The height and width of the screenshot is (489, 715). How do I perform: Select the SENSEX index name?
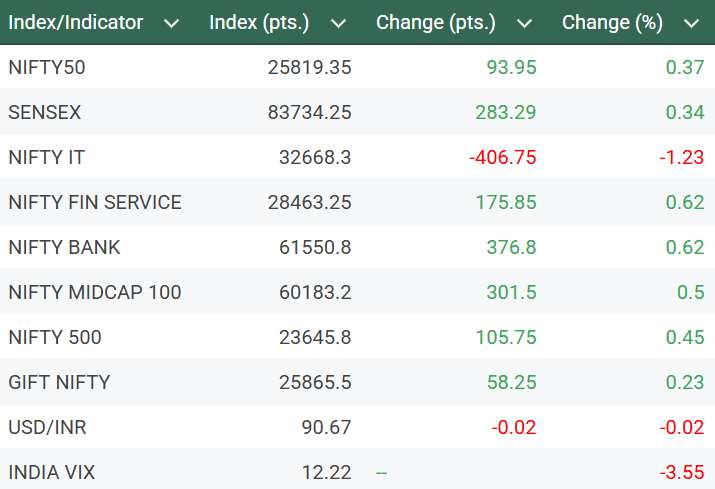click(45, 112)
